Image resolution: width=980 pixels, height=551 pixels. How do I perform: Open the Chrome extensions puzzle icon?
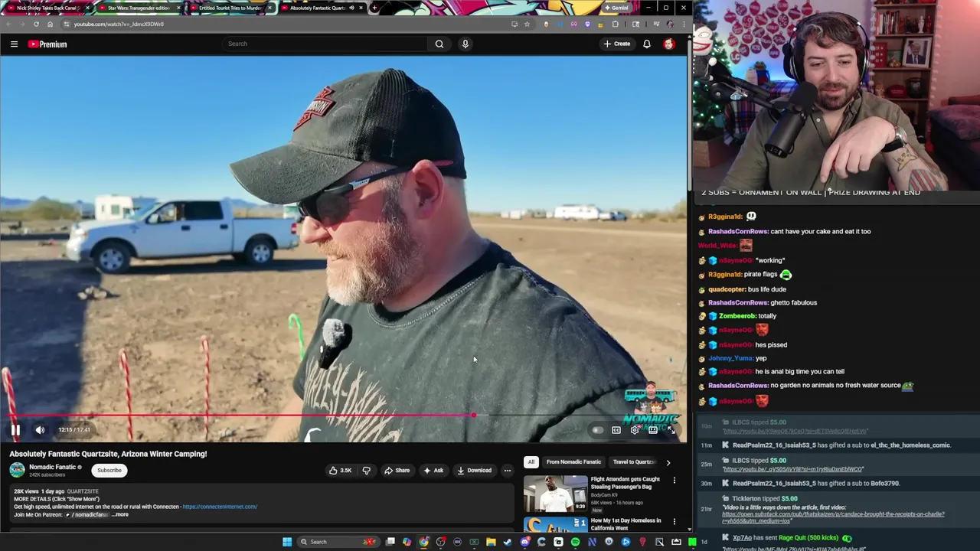click(x=615, y=24)
